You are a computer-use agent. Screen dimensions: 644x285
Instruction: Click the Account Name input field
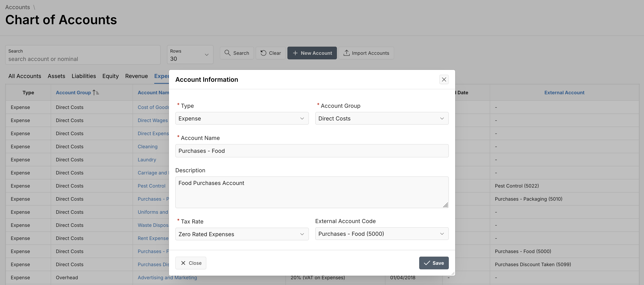pyautogui.click(x=312, y=151)
